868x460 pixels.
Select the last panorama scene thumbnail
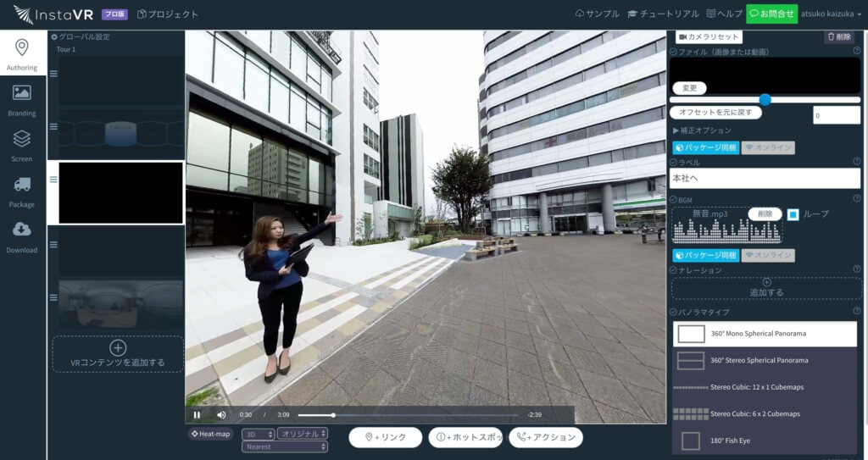pyautogui.click(x=120, y=304)
